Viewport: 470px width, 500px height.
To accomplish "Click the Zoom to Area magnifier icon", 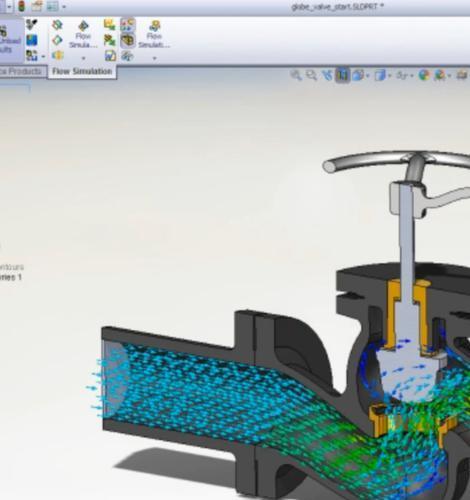I will [311, 75].
